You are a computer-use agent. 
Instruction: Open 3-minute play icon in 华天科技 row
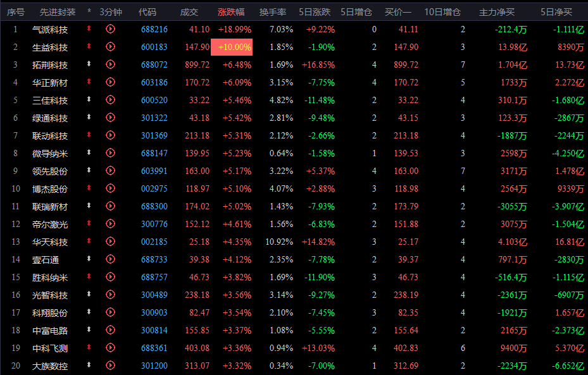coord(110,242)
